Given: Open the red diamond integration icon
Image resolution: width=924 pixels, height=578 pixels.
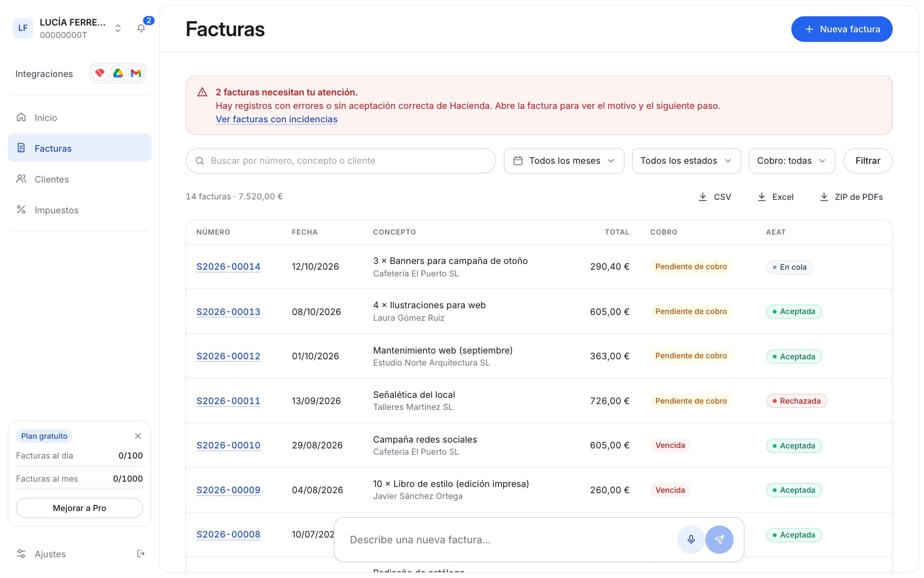Looking at the screenshot, I should tap(100, 73).
